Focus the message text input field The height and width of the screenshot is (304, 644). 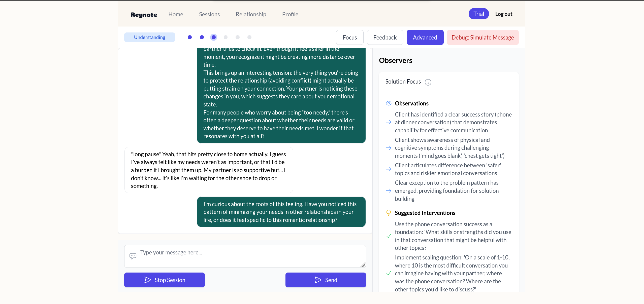(249, 256)
